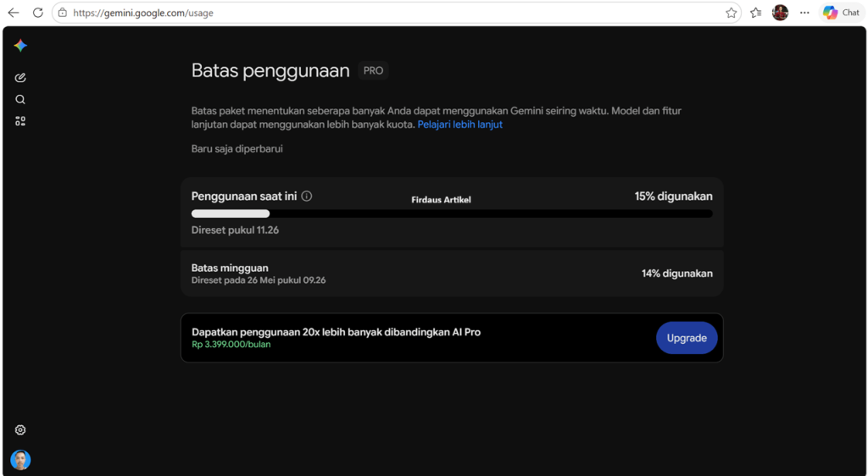The image size is (868, 476).
Task: Open Gemini settings gear icon
Action: (x=20, y=429)
